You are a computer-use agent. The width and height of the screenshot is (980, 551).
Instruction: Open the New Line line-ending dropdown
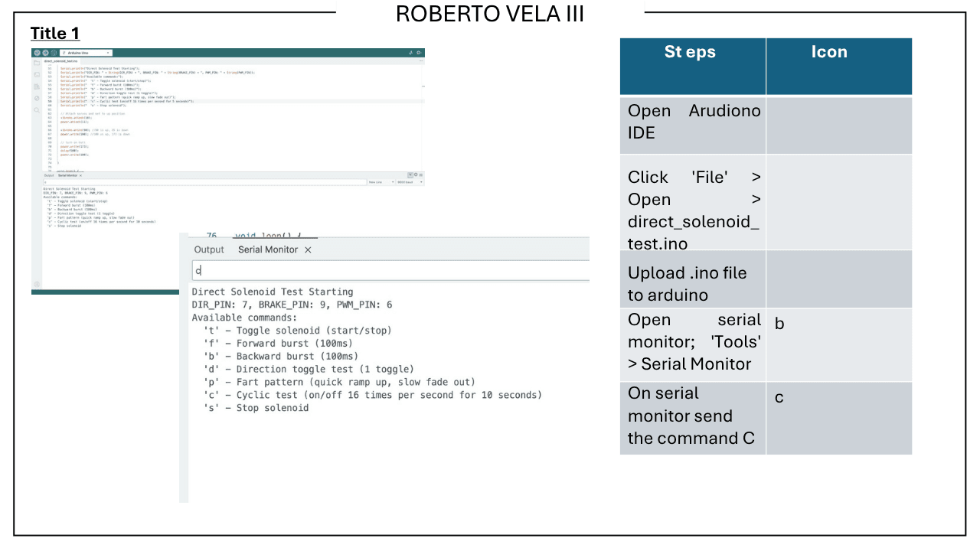[x=381, y=182]
